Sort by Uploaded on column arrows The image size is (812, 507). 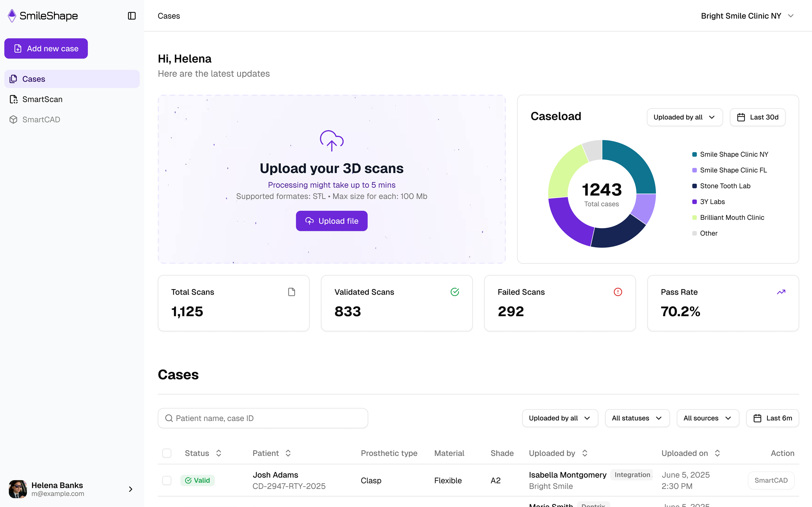point(717,453)
